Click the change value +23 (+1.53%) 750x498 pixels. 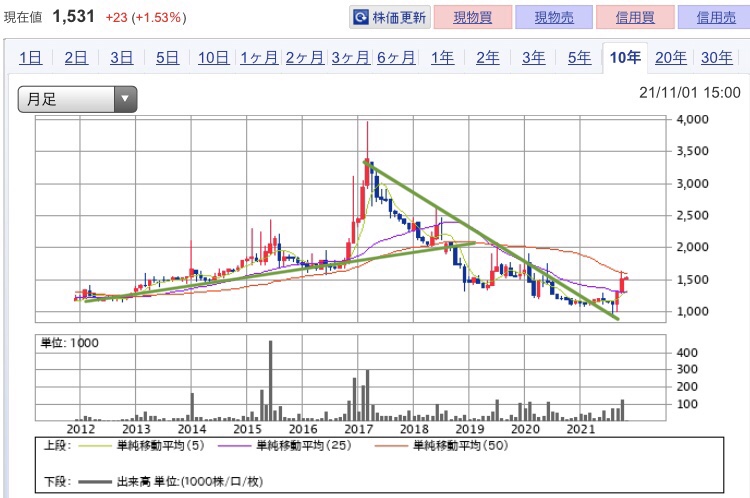pyautogui.click(x=146, y=18)
